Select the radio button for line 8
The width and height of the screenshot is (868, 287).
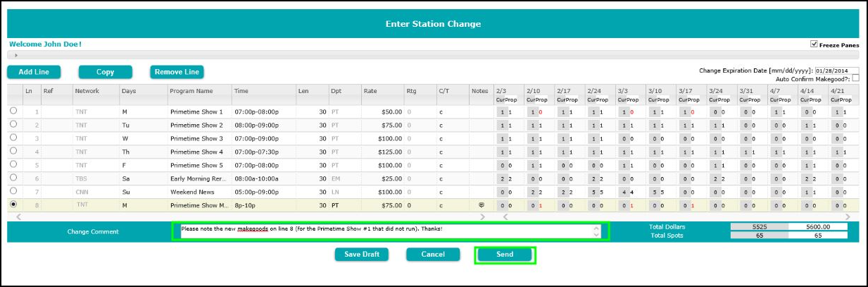pyautogui.click(x=13, y=204)
